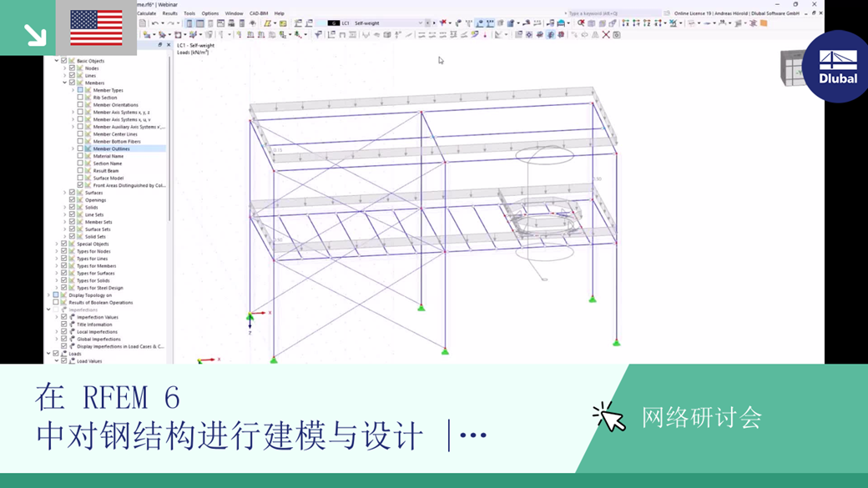
Task: Collapse the Members tree branch
Action: point(63,82)
